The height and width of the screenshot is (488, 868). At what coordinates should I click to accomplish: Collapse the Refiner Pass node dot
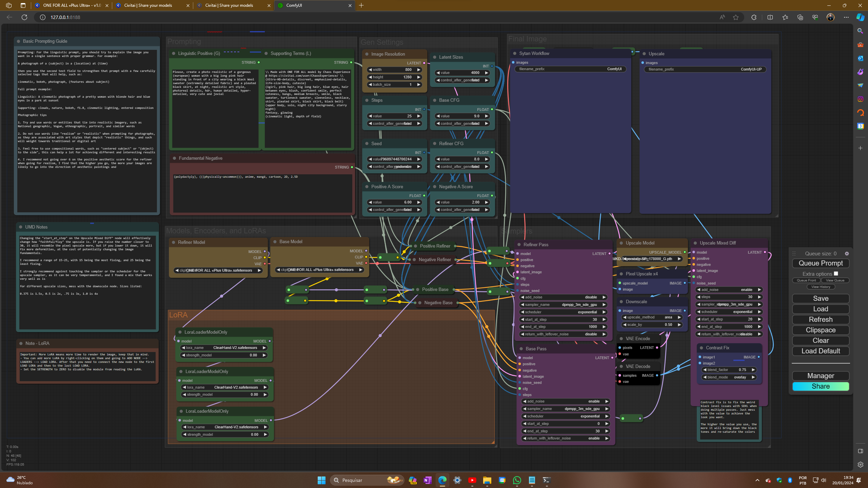pos(519,245)
